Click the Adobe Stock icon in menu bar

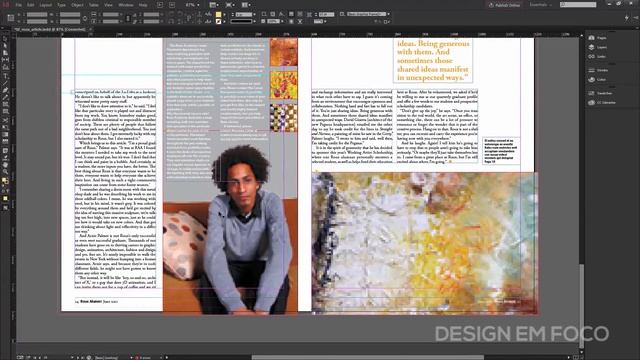click(x=172, y=5)
